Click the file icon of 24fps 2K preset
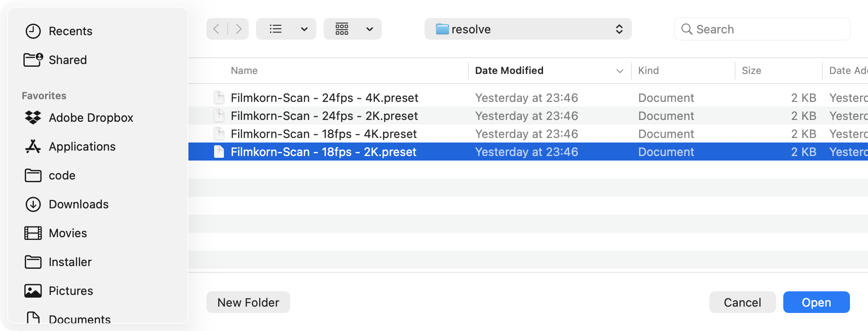 tap(219, 115)
